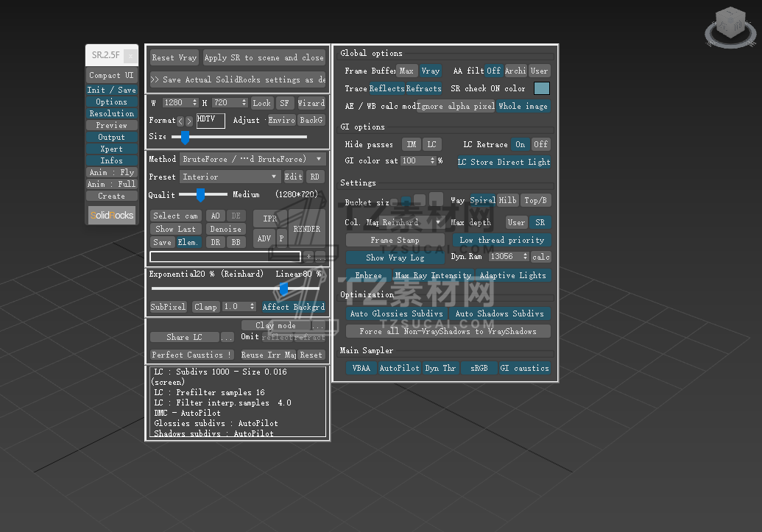Click the SR check ON color swatch
Image resolution: width=762 pixels, height=532 pixels.
(542, 88)
